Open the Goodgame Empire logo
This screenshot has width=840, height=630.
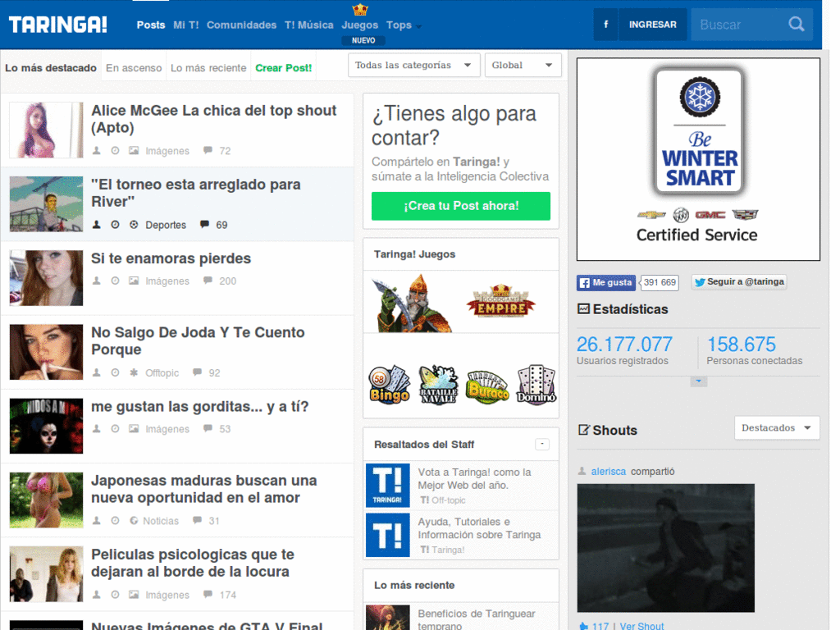(500, 300)
